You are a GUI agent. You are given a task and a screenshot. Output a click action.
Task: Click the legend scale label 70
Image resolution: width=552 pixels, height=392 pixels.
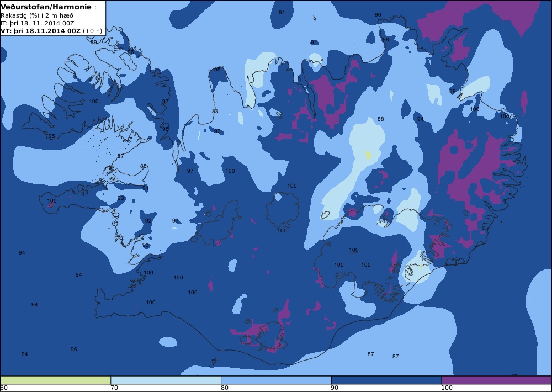(x=114, y=388)
